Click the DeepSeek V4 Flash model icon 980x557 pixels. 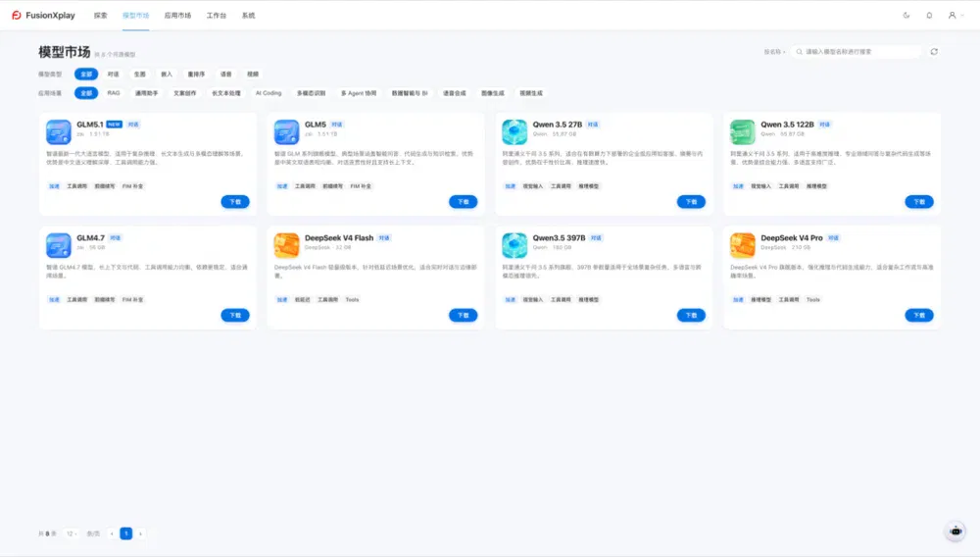pos(286,245)
